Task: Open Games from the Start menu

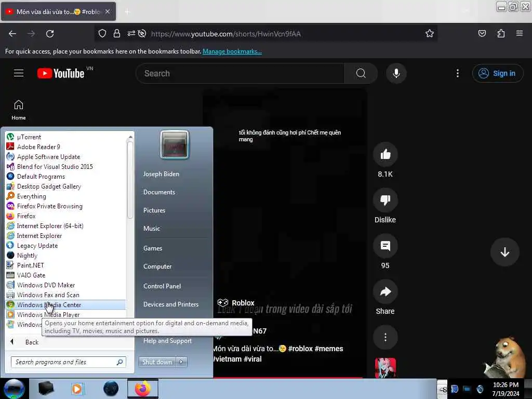Action: pos(153,248)
